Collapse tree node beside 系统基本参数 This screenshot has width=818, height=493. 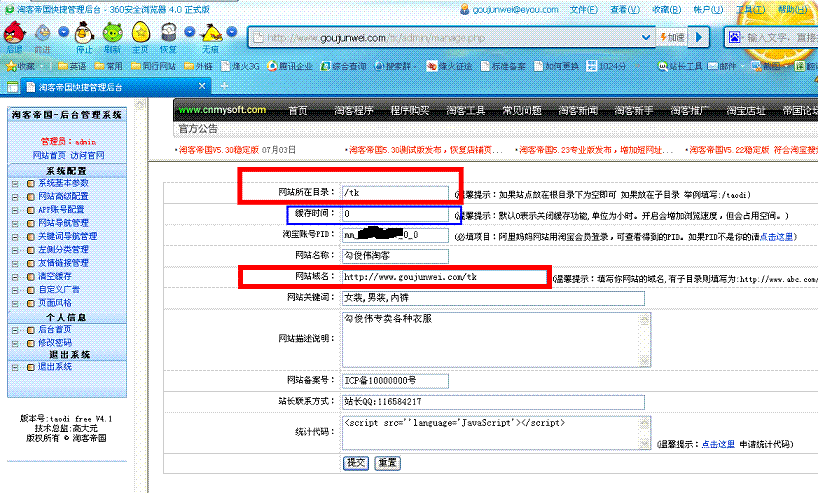point(15,184)
